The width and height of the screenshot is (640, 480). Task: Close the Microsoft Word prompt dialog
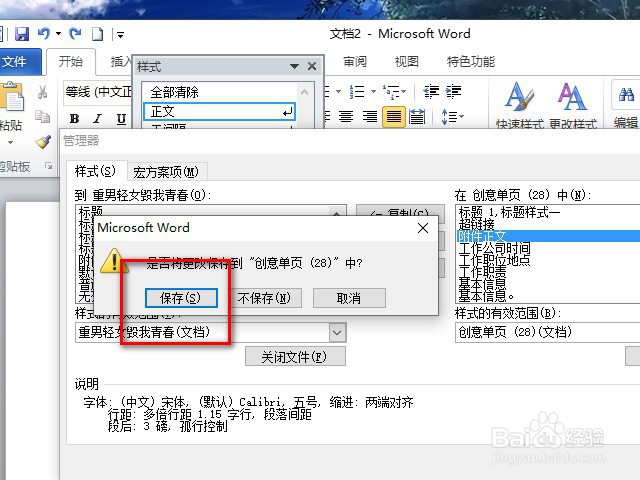423,228
